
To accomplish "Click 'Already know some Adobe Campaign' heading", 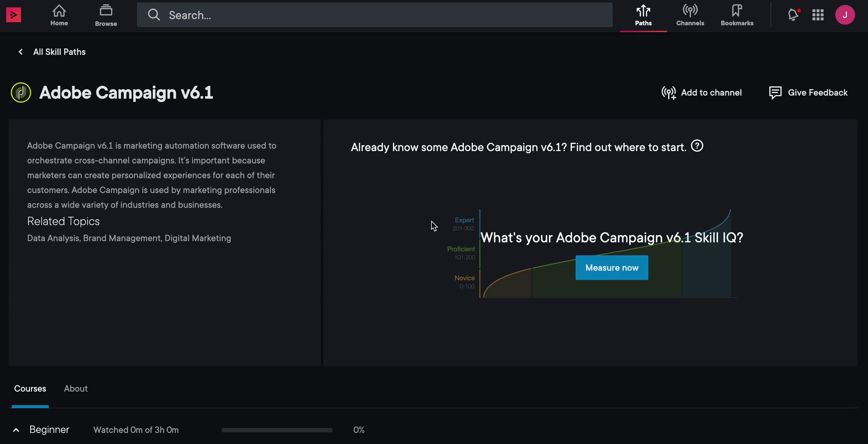I will (519, 147).
